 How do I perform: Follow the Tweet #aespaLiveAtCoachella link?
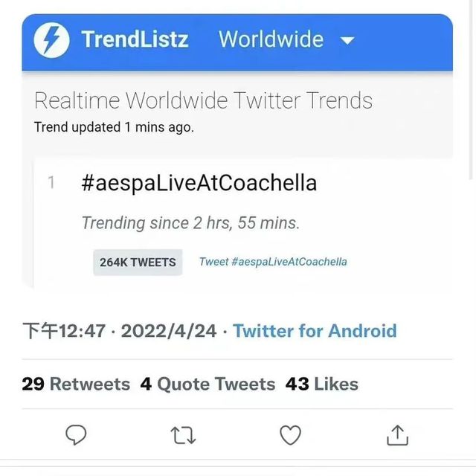[x=273, y=262]
